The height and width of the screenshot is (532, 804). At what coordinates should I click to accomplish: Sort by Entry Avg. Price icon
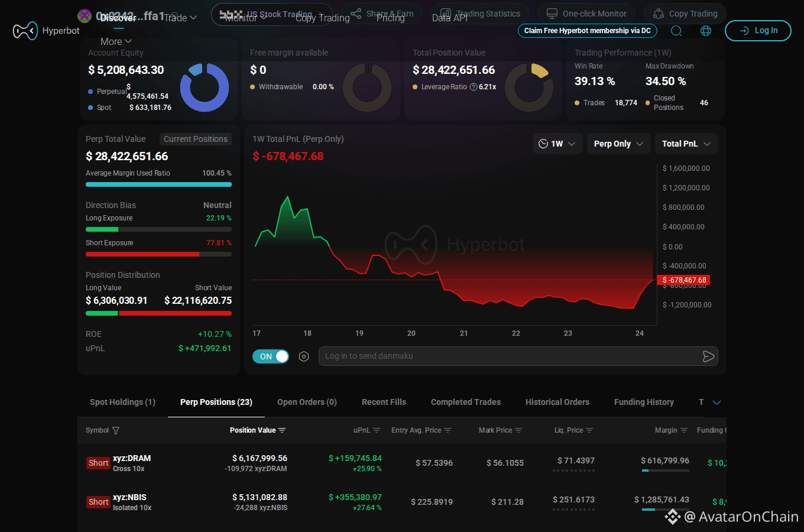coord(448,430)
